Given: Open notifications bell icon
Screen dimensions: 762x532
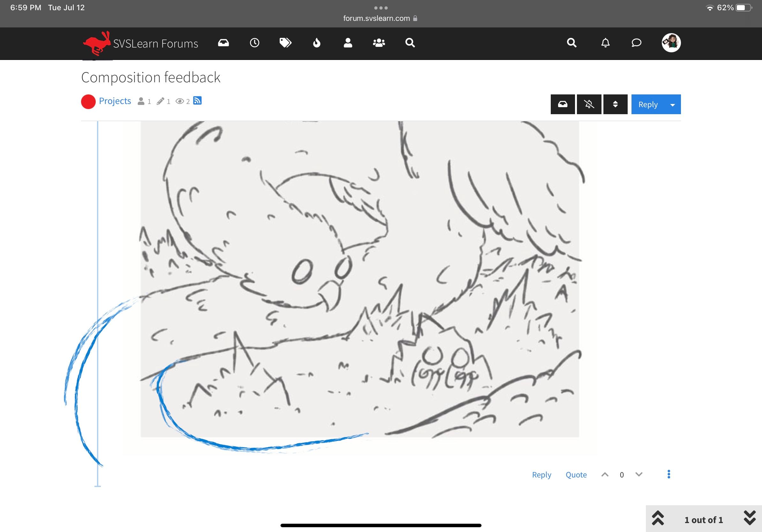Looking at the screenshot, I should [605, 43].
